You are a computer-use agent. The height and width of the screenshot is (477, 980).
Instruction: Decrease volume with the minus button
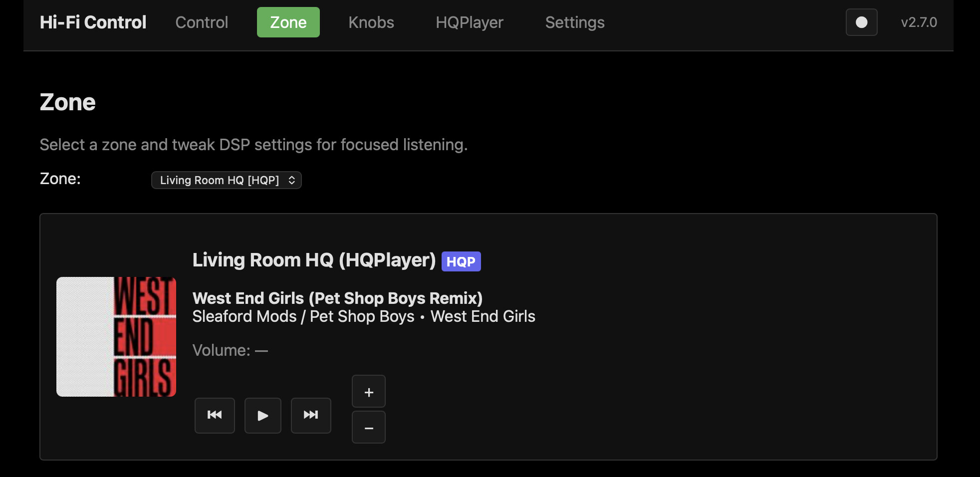pyautogui.click(x=369, y=428)
